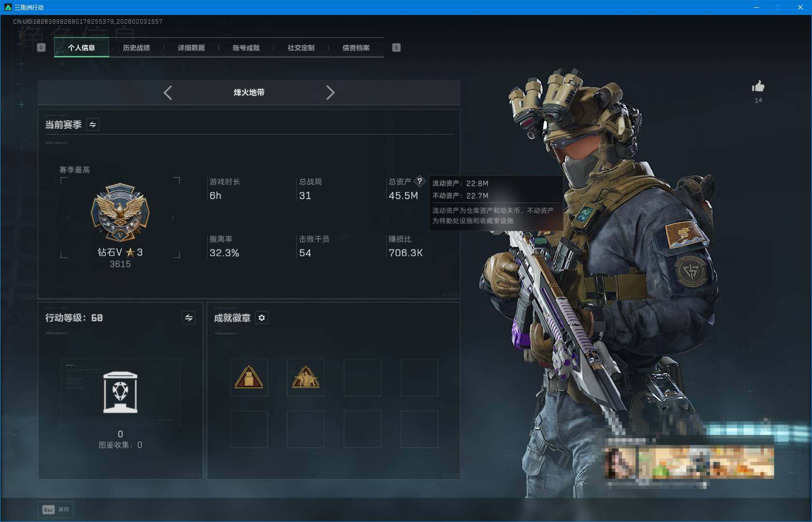
Task: Switch to the 账号成就 tab
Action: pyautogui.click(x=246, y=48)
